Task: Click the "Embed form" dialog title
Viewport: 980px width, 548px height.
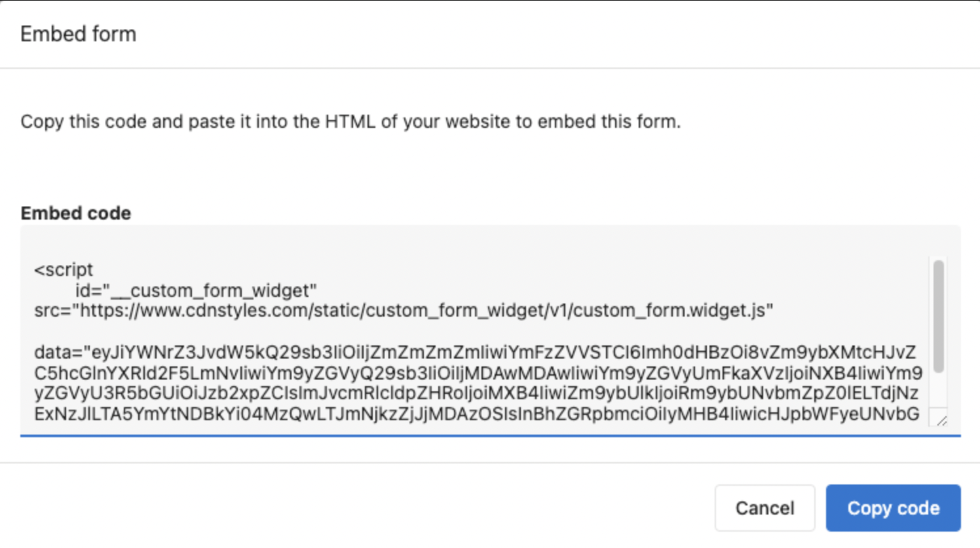Action: (79, 34)
